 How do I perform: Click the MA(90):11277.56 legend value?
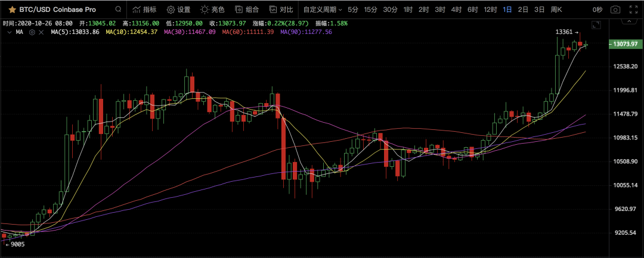[306, 32]
